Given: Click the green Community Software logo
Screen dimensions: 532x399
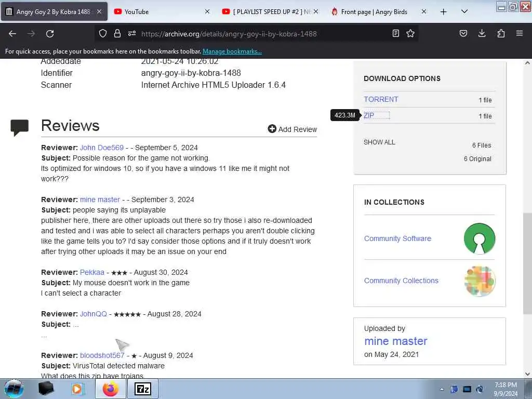Looking at the screenshot, I should 480,238.
